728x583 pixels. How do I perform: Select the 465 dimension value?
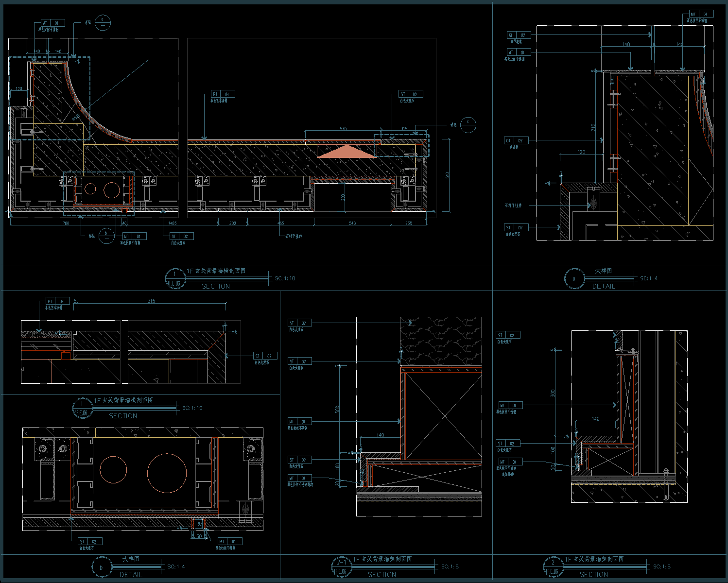(281, 223)
